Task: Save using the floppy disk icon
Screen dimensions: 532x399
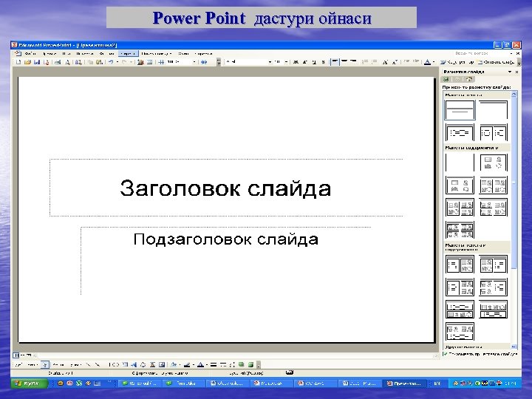Action: click(37, 62)
